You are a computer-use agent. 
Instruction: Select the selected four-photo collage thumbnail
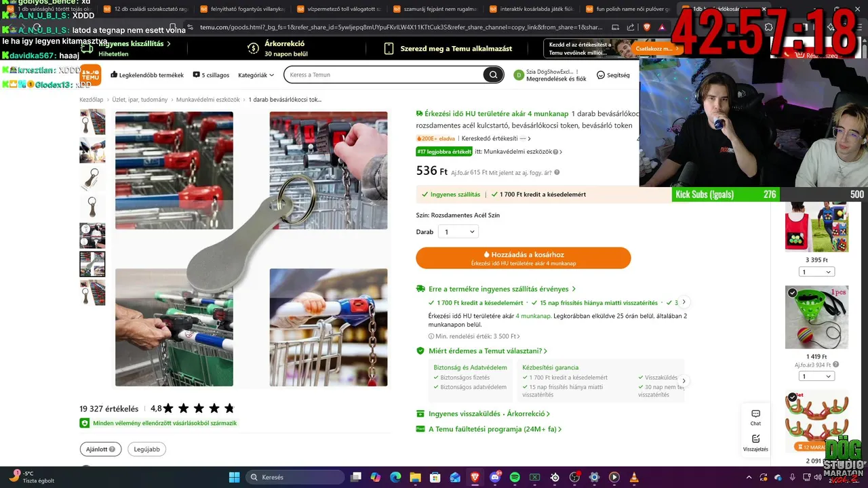[92, 264]
